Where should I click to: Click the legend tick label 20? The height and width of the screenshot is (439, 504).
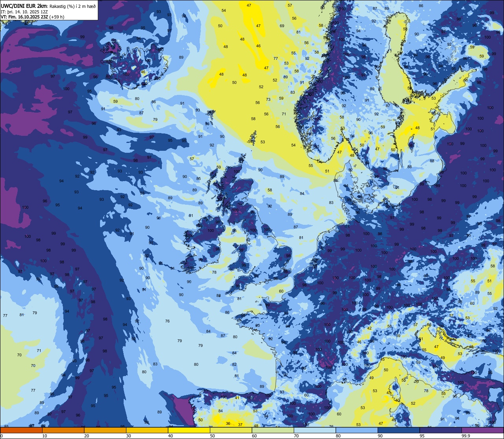point(87,436)
